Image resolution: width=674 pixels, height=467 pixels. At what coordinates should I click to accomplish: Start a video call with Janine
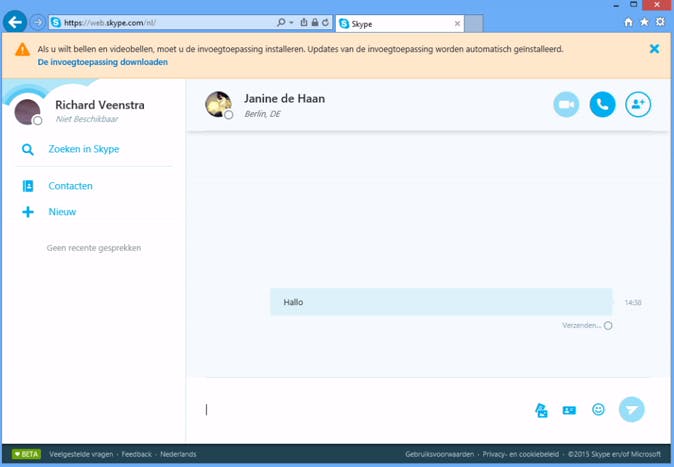tap(566, 104)
